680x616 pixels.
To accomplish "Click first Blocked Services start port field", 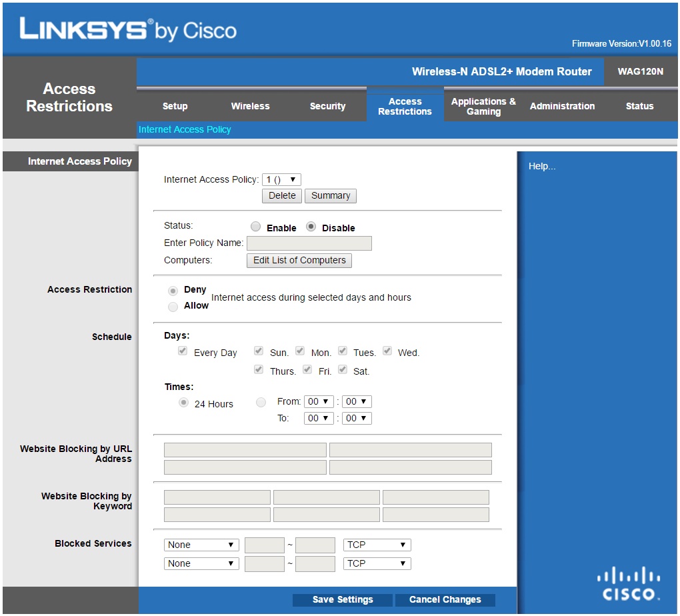I will [265, 545].
